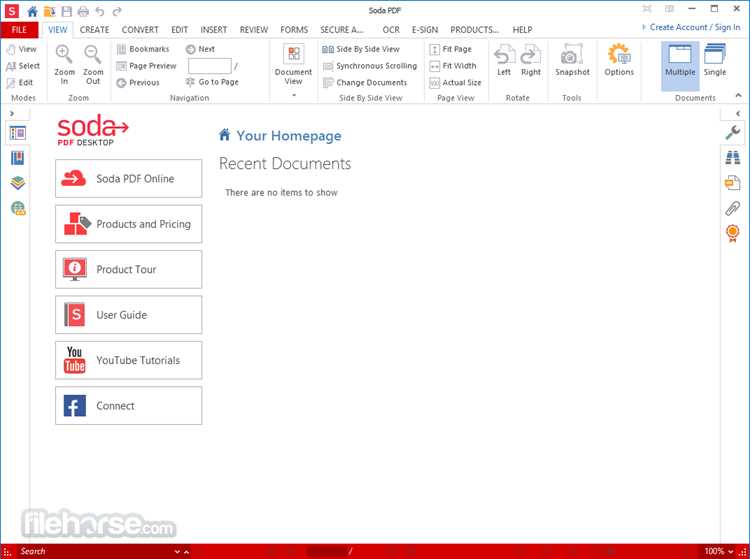Open Options gear icon

[619, 60]
